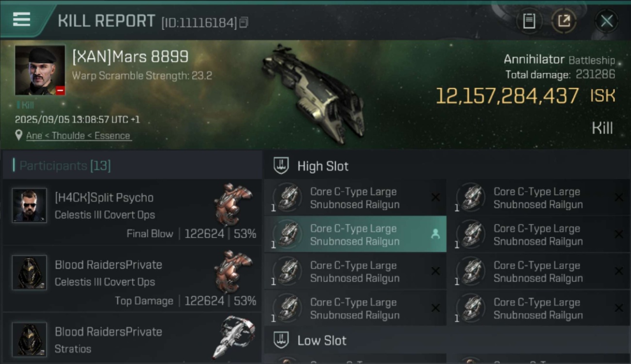Click the 12,157,284,437 ISK value
The height and width of the screenshot is (364, 631).
507,96
